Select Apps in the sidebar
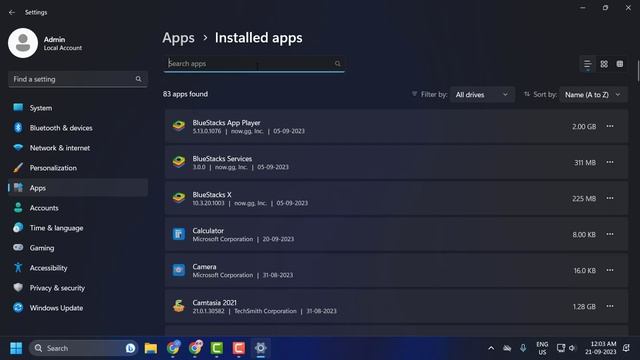This screenshot has width=640, height=360. pos(78,188)
